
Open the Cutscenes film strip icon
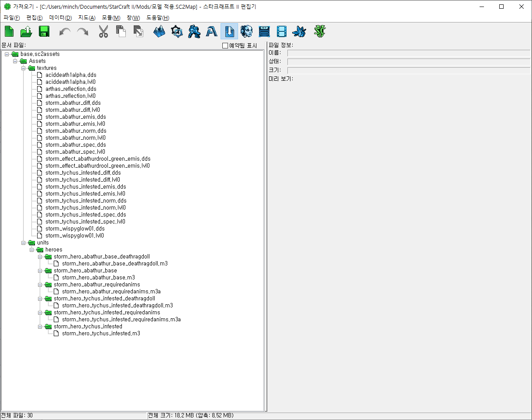(282, 31)
